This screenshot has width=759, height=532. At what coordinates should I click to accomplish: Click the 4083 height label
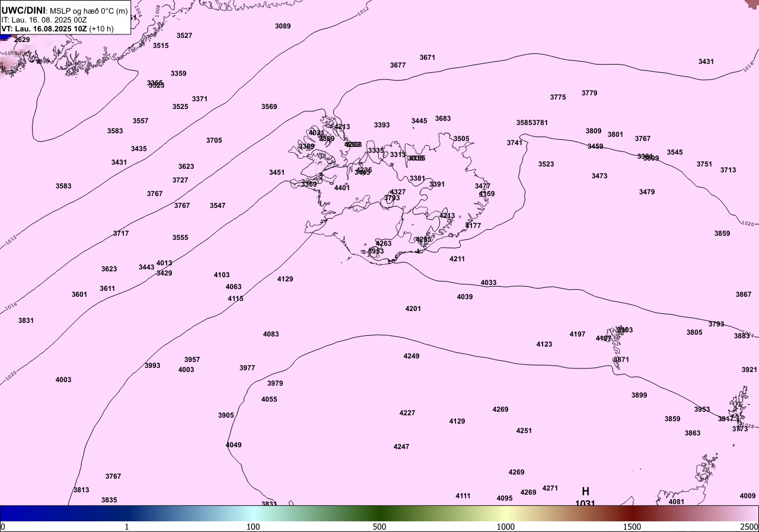coord(271,334)
